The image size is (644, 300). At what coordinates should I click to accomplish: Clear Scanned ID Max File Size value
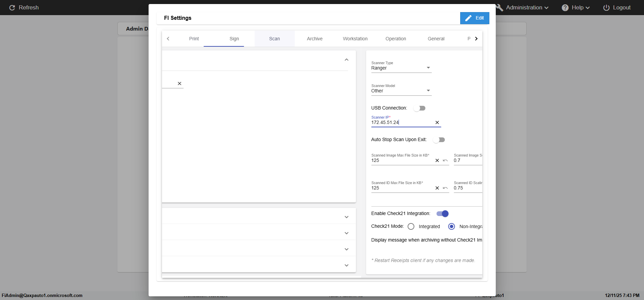tap(437, 188)
